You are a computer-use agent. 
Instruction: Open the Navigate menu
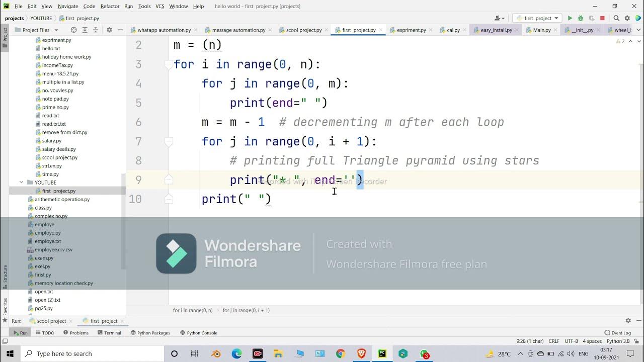point(68,6)
